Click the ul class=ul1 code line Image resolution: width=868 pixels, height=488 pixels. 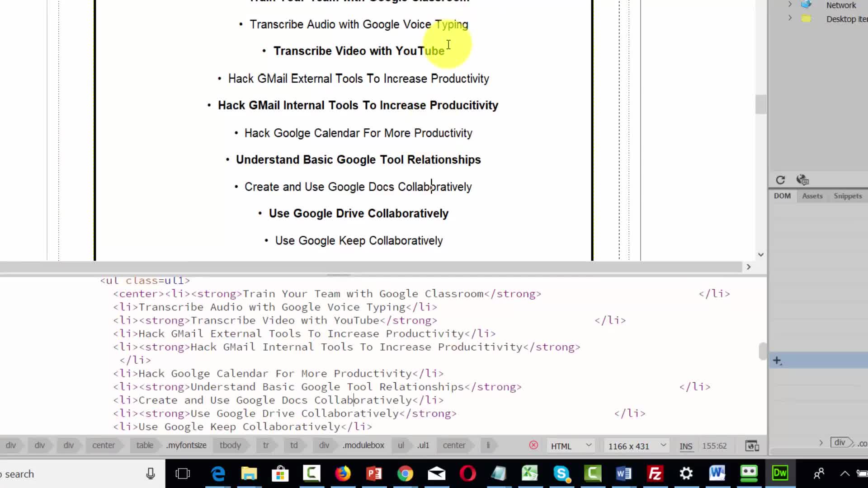tap(145, 281)
